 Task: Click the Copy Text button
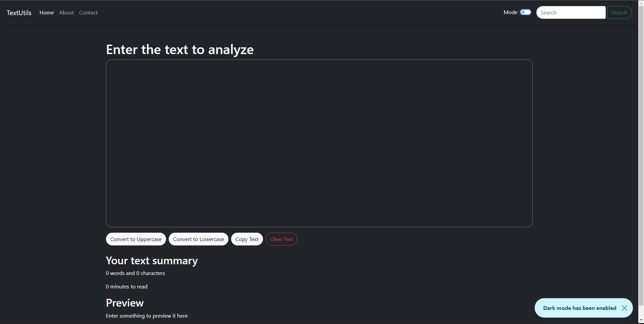(x=247, y=239)
